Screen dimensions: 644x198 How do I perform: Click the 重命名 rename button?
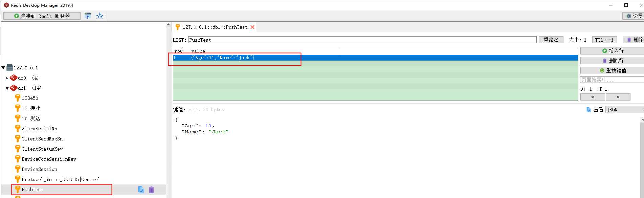tap(551, 40)
